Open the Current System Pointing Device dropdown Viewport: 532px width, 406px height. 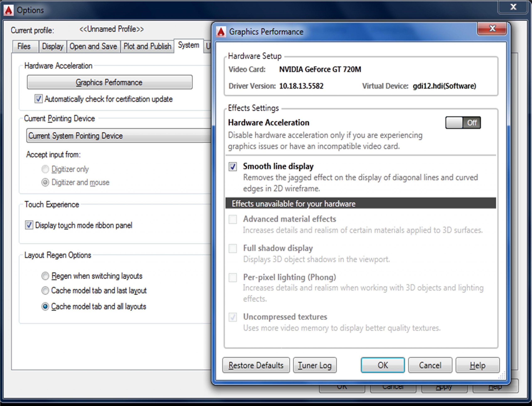click(x=118, y=136)
